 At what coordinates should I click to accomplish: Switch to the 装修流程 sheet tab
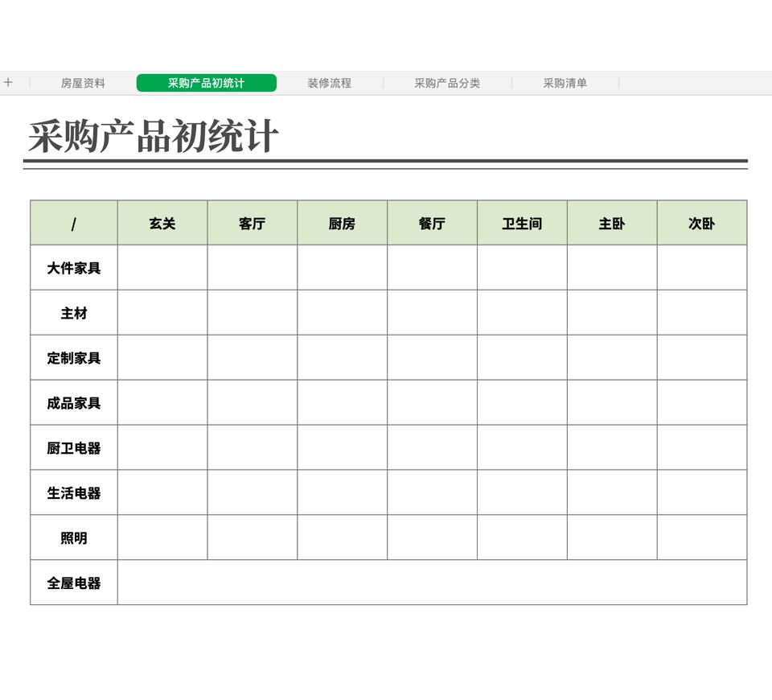click(x=329, y=83)
